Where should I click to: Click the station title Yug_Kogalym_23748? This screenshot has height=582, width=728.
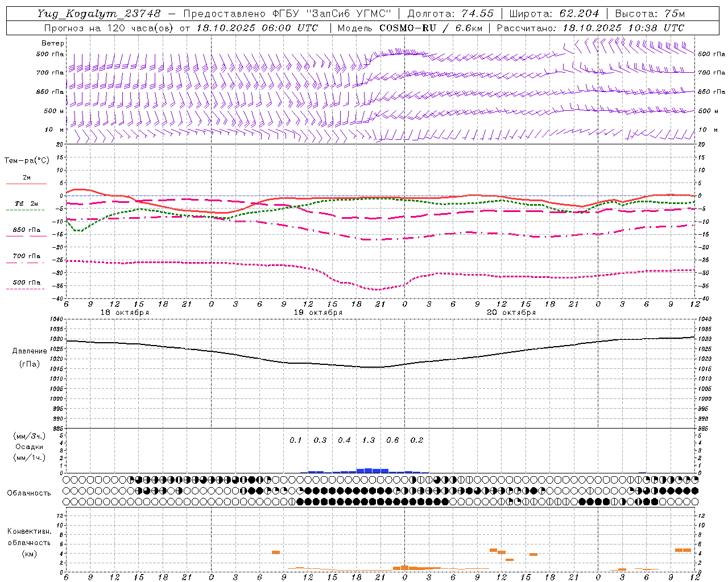tap(99, 14)
